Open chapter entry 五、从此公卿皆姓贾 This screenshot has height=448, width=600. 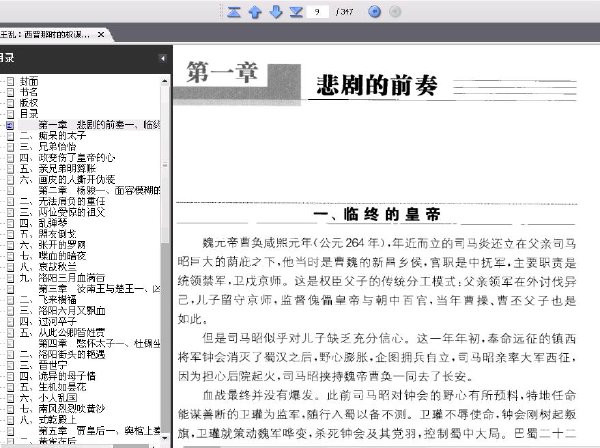pyautogui.click(x=62, y=332)
